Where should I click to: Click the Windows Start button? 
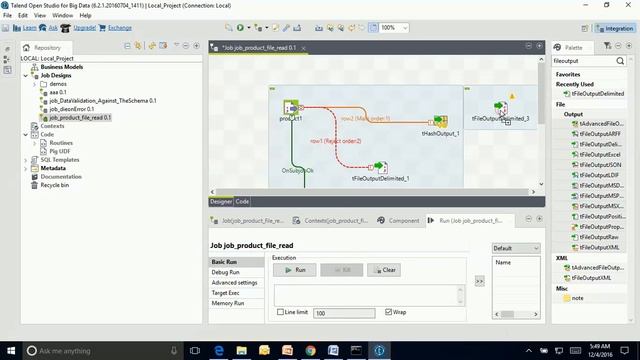(x=11, y=351)
